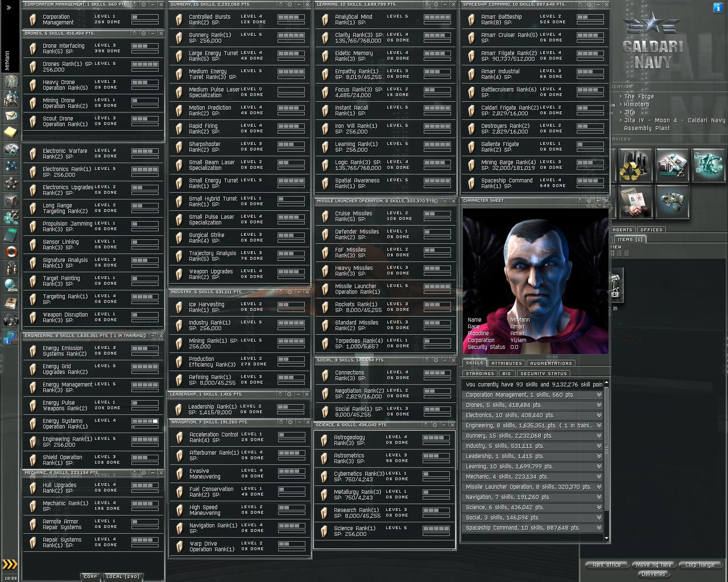Click the Energy Grid Upgrades book icon
Screen dimensions: 728x582
[x=33, y=369]
